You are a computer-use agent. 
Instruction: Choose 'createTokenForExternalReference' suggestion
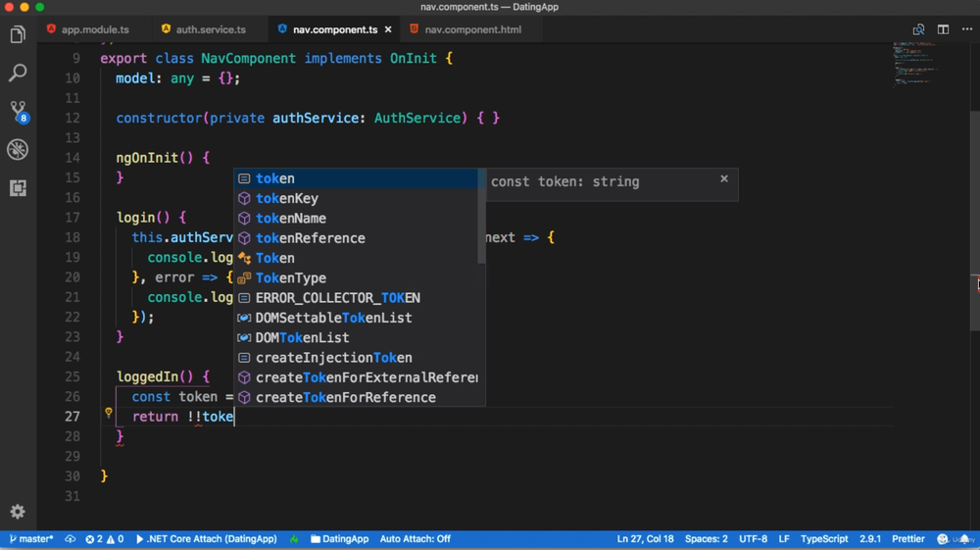tap(357, 377)
